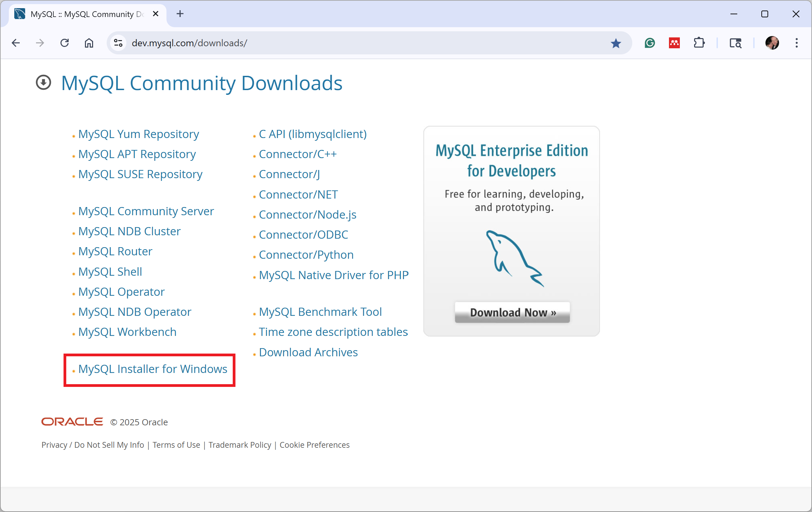Screen dimensions: 812x512
Task: Open MySQL NDB Operator link
Action: click(x=135, y=312)
